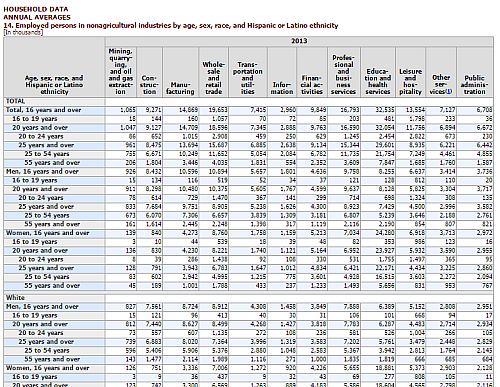Click Financial activities value 5,213 in TOTAL Women row
500x387 pixels.
pyautogui.click(x=318, y=233)
